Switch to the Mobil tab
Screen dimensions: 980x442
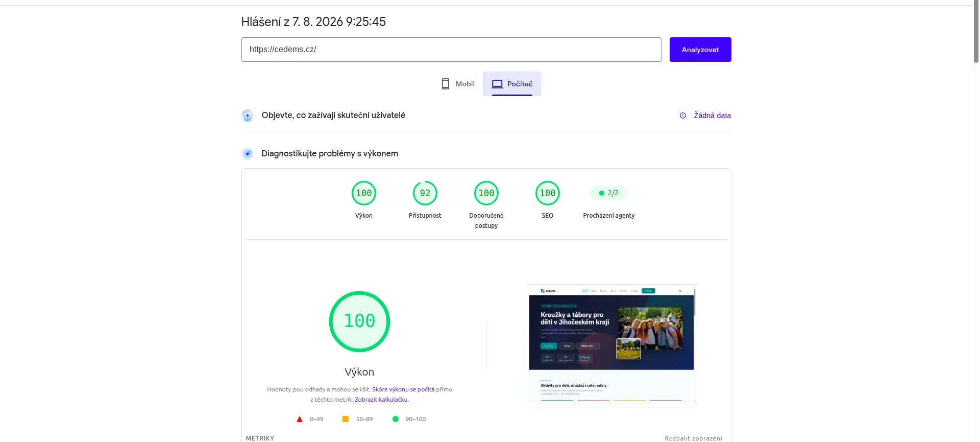pos(458,84)
